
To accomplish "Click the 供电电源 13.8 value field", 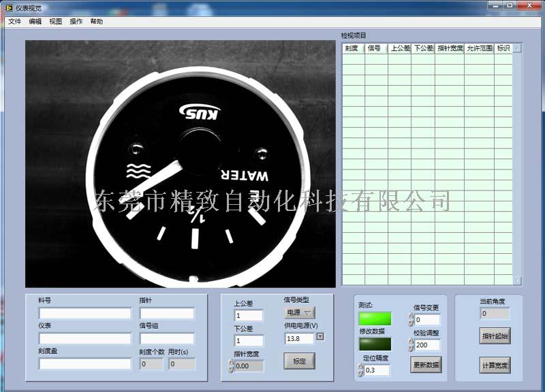I will point(300,338).
